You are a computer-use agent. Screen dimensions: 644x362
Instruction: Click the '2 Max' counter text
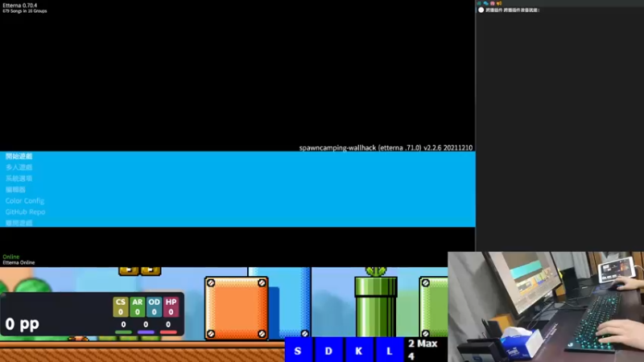tap(423, 343)
